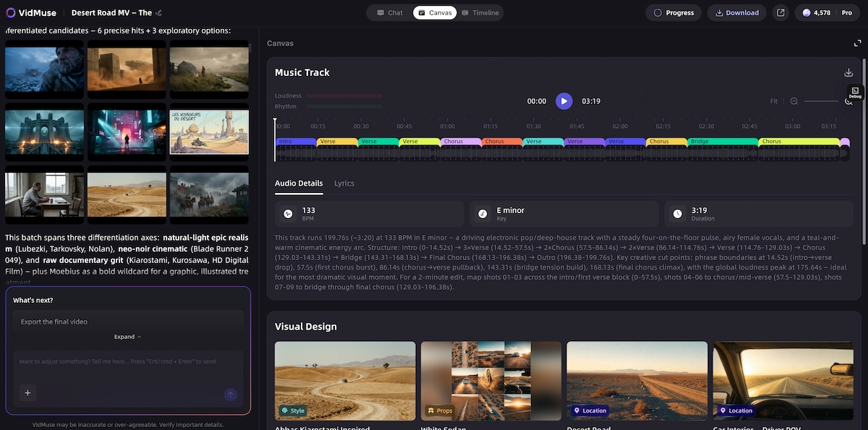Switch to the Canvas view
Screen dimensions: 868x430
click(x=435, y=12)
